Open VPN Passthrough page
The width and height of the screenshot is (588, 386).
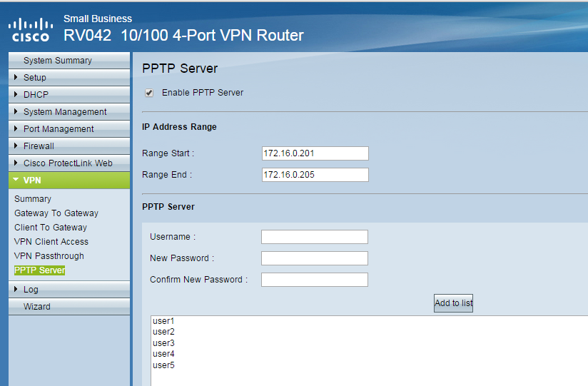pos(49,256)
